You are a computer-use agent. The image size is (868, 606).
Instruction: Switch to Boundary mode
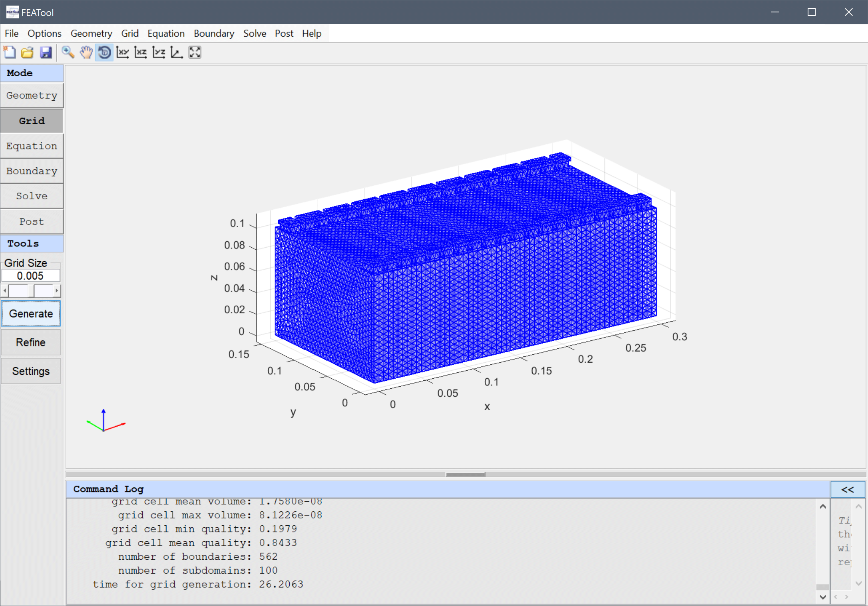click(32, 171)
